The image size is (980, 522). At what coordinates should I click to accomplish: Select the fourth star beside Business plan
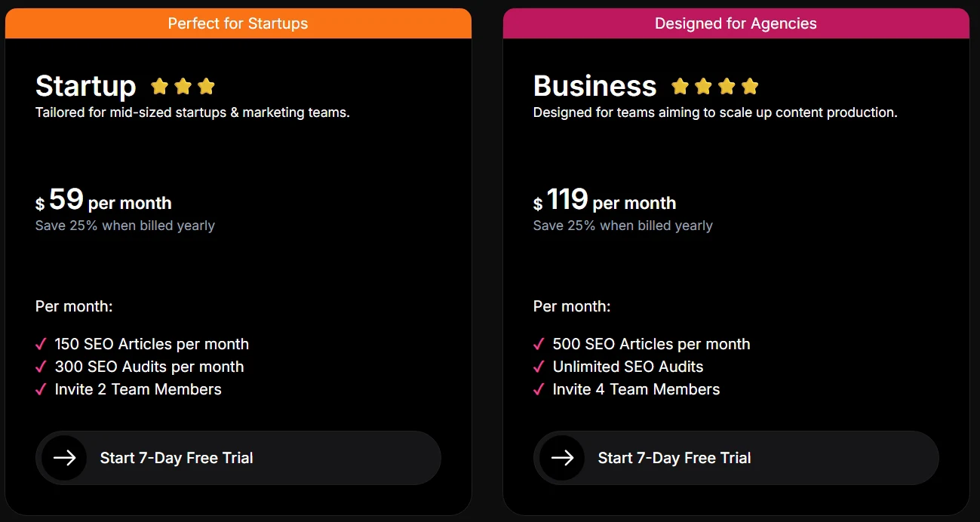click(750, 86)
